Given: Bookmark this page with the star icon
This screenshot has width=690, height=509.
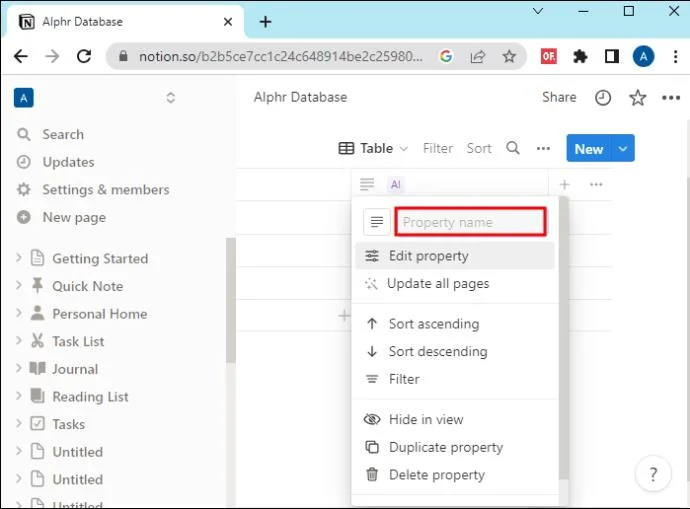Looking at the screenshot, I should (x=509, y=56).
